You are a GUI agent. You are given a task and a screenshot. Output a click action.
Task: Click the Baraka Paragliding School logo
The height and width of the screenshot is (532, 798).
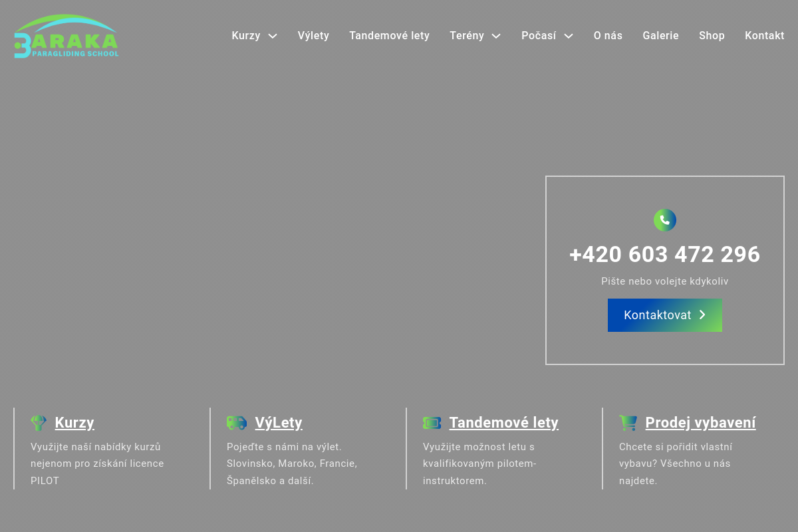[66, 37]
